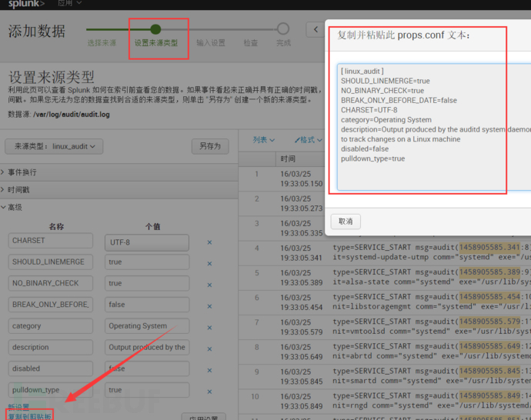
Task: Click the NO_BINARY_CHECK value field
Action: [x=147, y=283]
